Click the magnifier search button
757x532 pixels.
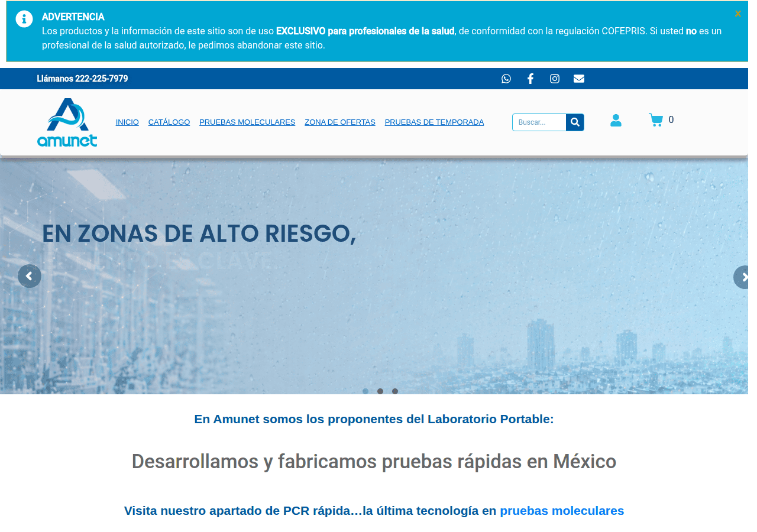click(575, 122)
